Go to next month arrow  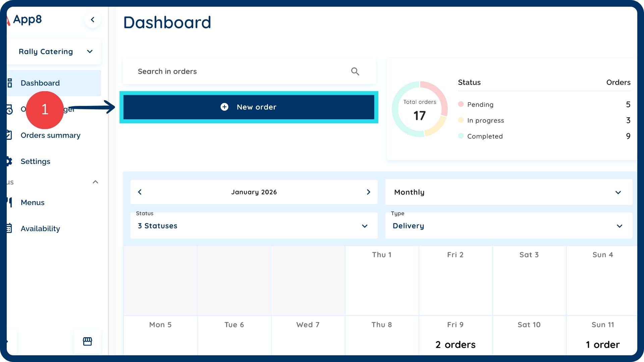[x=368, y=192]
